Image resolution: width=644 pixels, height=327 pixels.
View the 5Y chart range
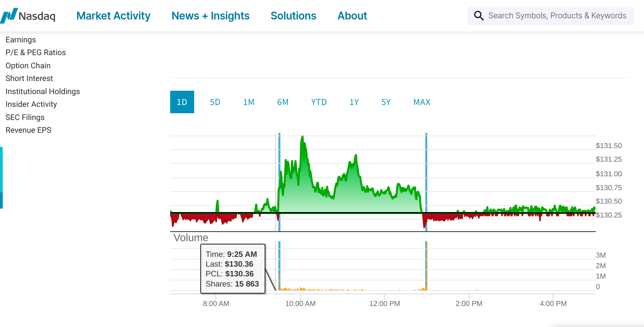click(386, 102)
